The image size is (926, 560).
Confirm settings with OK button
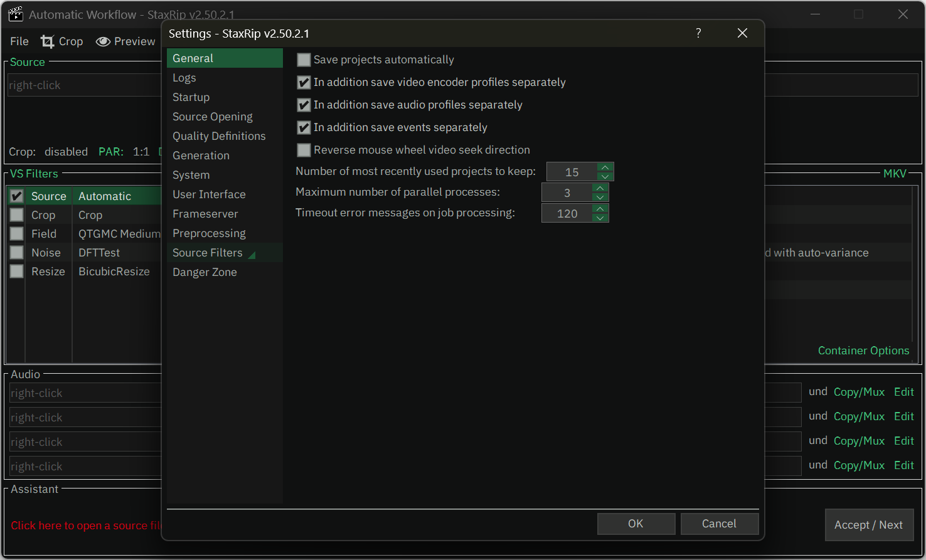click(x=636, y=524)
